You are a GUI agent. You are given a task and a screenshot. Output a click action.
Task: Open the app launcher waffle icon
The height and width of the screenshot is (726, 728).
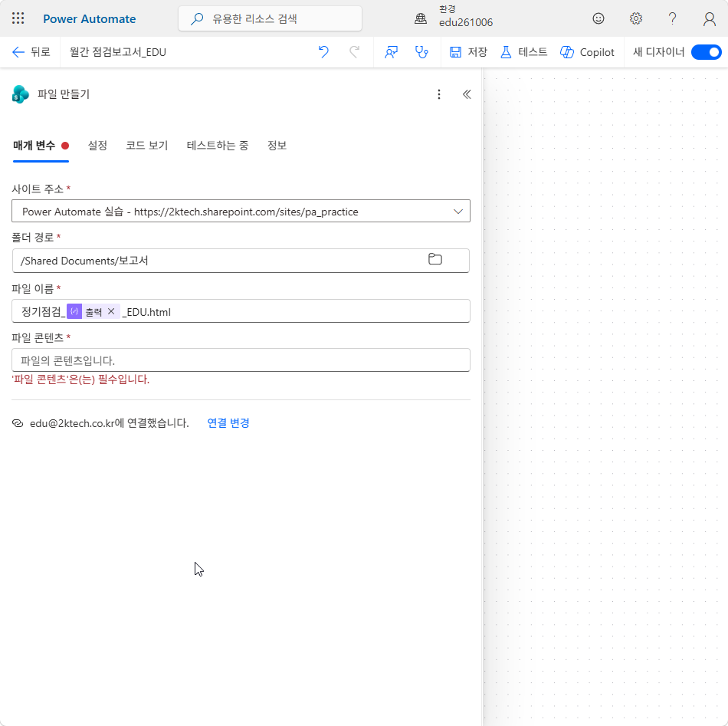pyautogui.click(x=18, y=18)
